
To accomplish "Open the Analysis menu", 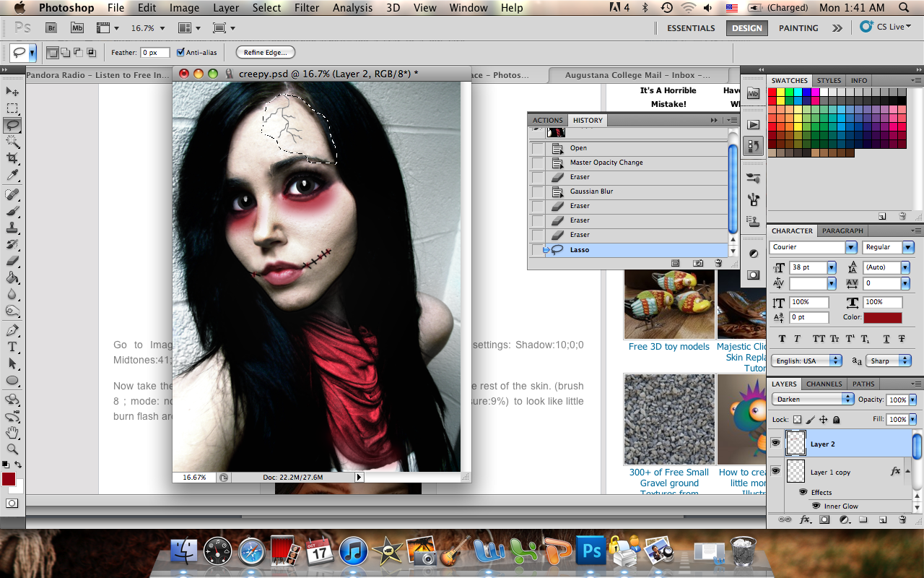I will pyautogui.click(x=354, y=8).
